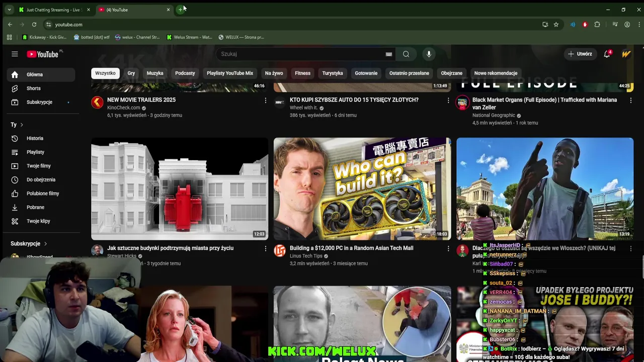Click the Utwórz create button

click(x=580, y=54)
